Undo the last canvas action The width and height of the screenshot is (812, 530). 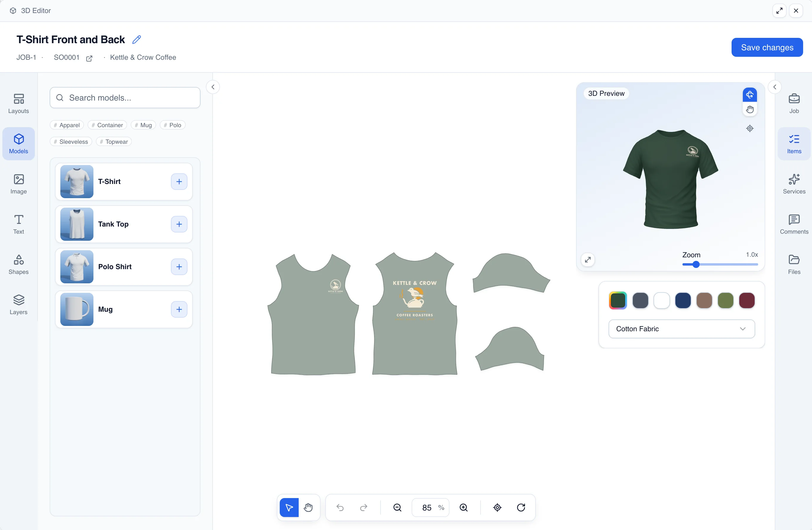(x=340, y=508)
